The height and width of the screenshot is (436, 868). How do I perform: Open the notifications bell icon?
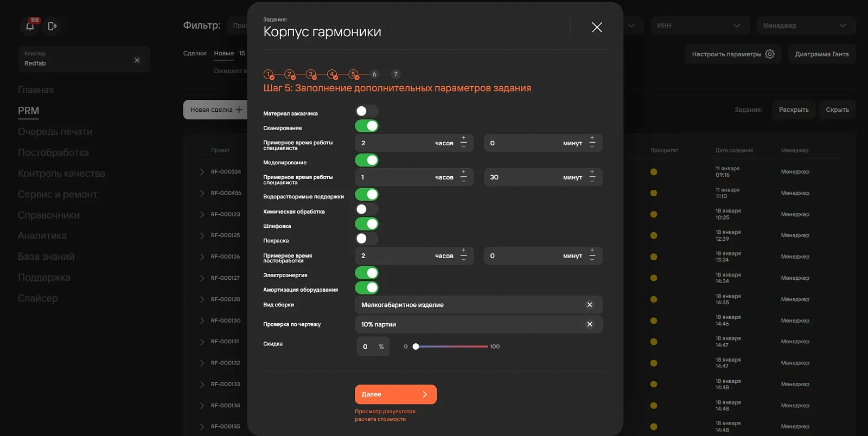coord(30,26)
